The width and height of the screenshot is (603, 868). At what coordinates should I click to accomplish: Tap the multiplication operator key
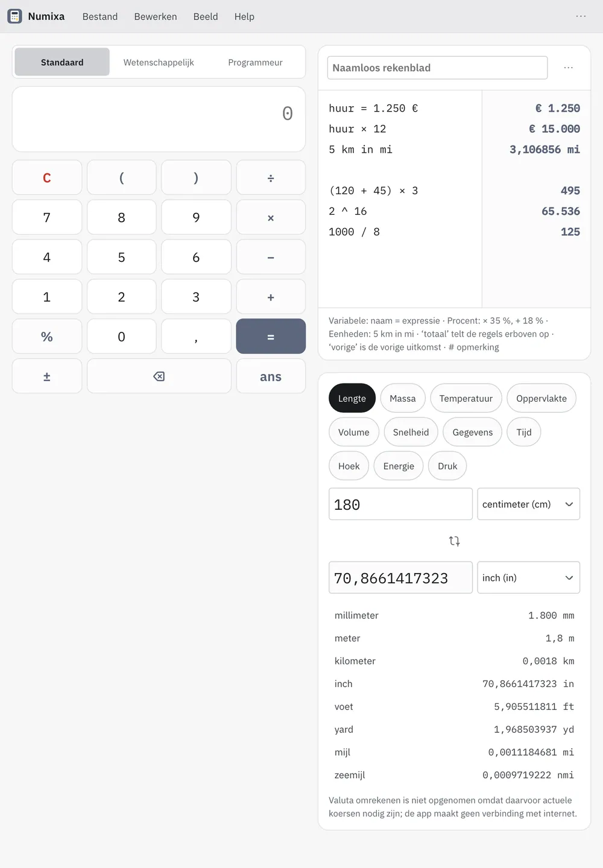coord(271,217)
